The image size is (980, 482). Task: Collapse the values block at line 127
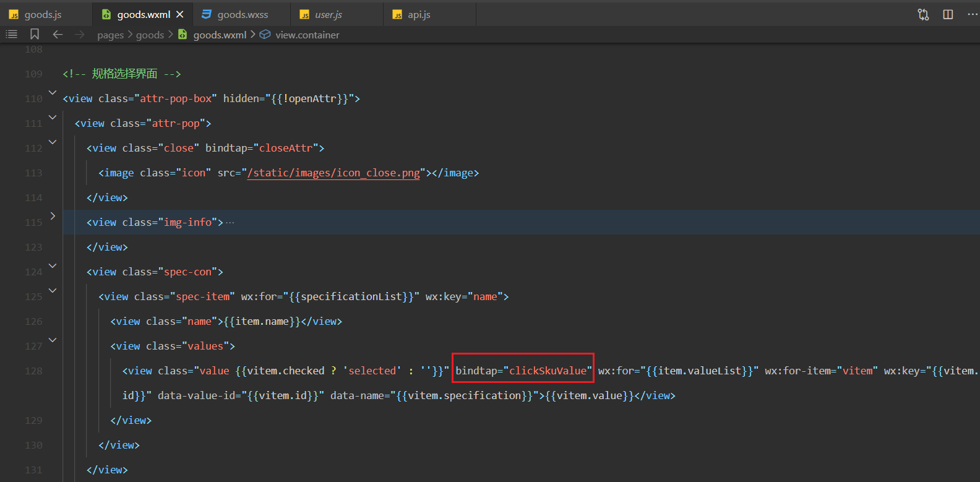click(53, 340)
